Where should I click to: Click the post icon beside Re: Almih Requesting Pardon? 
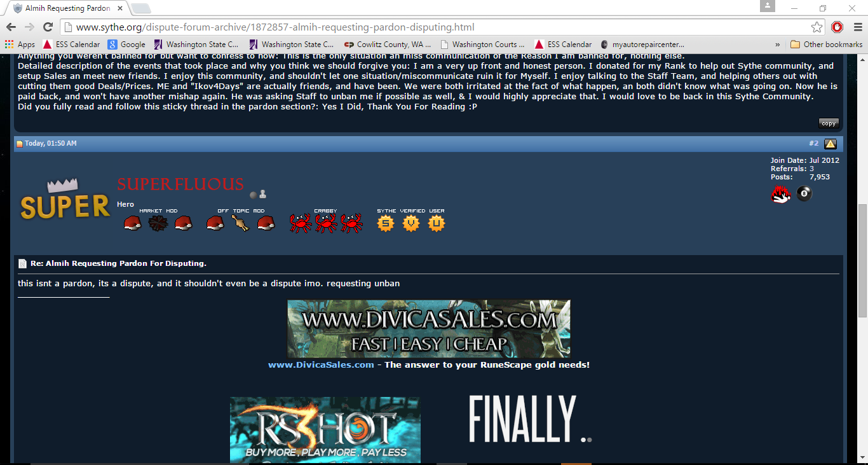click(22, 263)
